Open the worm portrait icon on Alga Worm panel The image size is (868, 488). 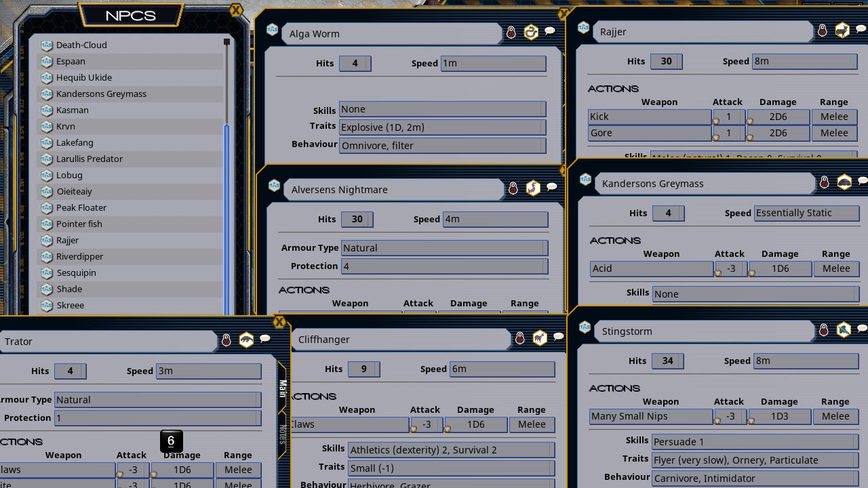click(531, 31)
